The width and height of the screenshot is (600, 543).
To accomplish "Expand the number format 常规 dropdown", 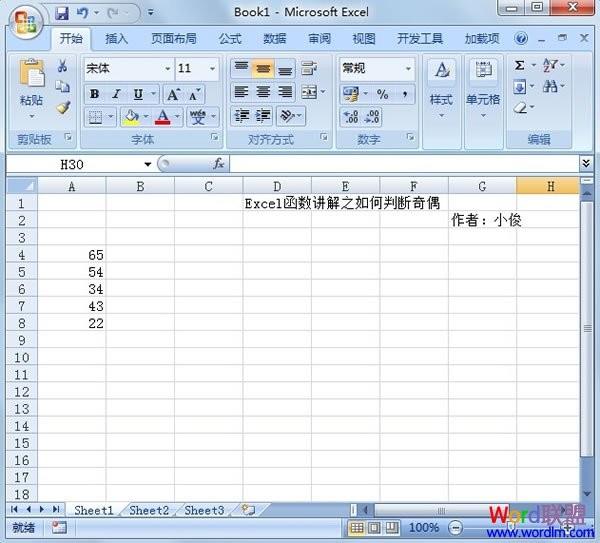I will click(408, 69).
